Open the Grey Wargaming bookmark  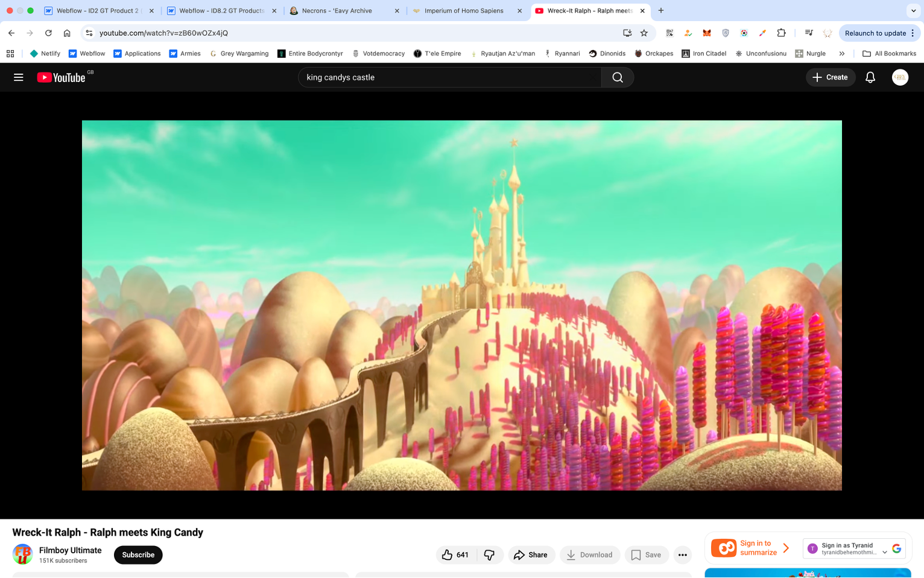coord(239,54)
